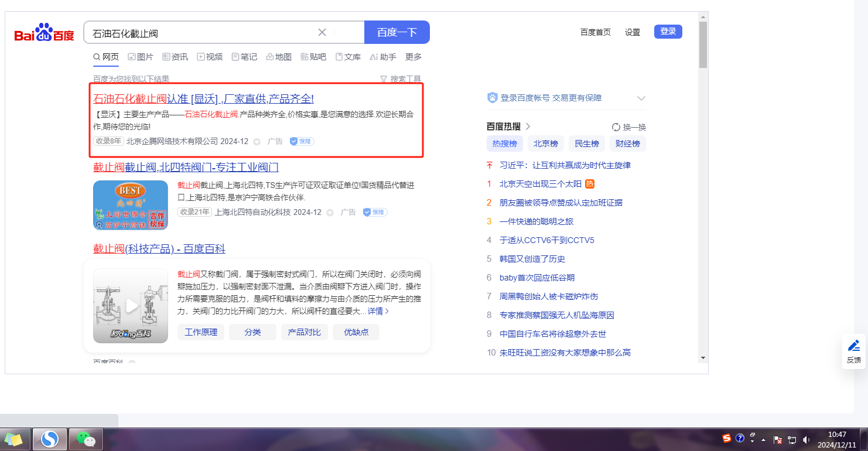
Task: Click Sogou browser icon in taskbar
Action: click(49, 439)
